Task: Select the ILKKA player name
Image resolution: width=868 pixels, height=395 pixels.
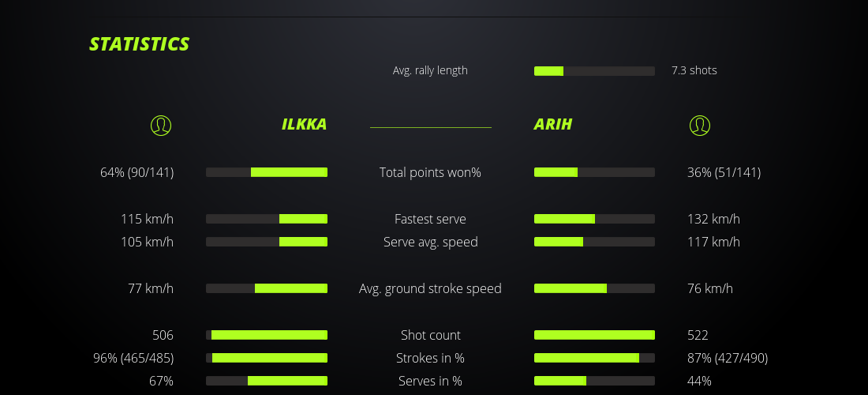Action: (x=304, y=124)
